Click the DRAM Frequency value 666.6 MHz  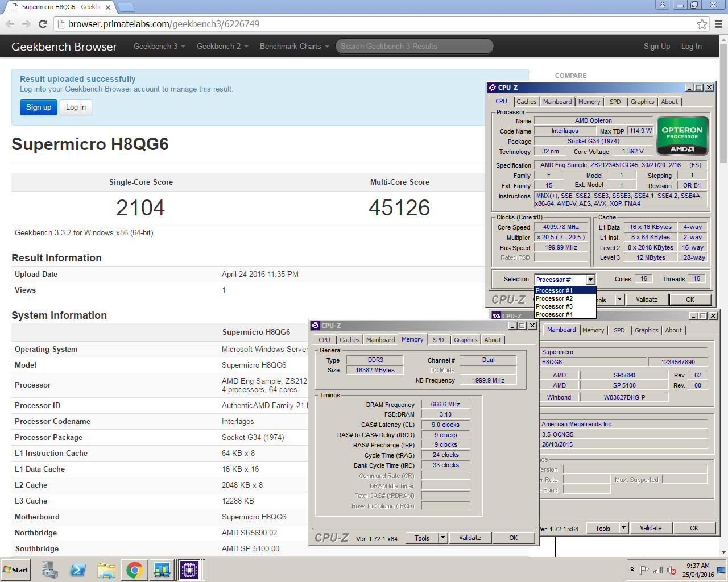click(x=445, y=404)
